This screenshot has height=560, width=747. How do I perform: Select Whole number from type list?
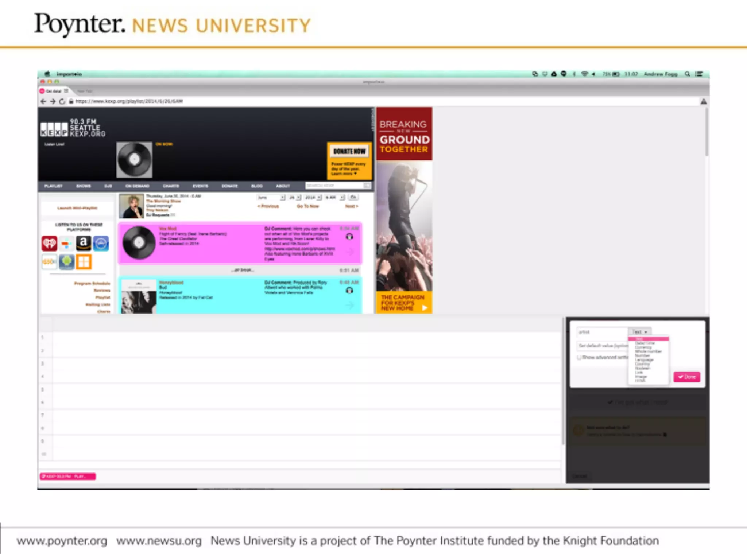coord(648,351)
